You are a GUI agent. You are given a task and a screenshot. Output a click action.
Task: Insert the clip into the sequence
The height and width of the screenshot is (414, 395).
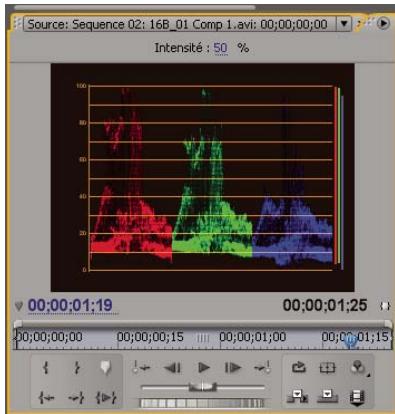[297, 396]
